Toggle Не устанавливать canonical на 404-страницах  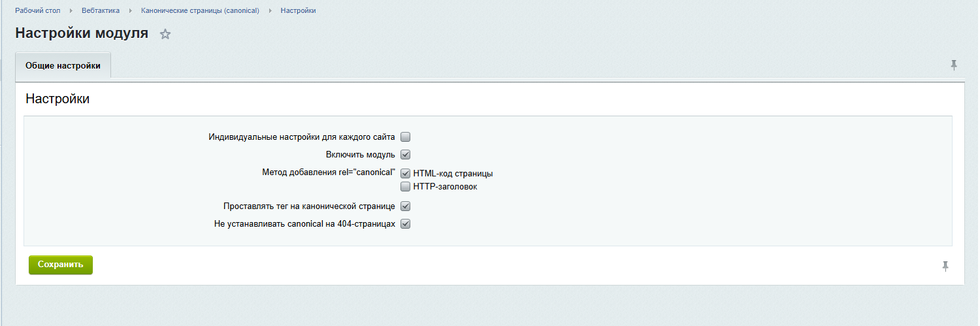tap(405, 224)
